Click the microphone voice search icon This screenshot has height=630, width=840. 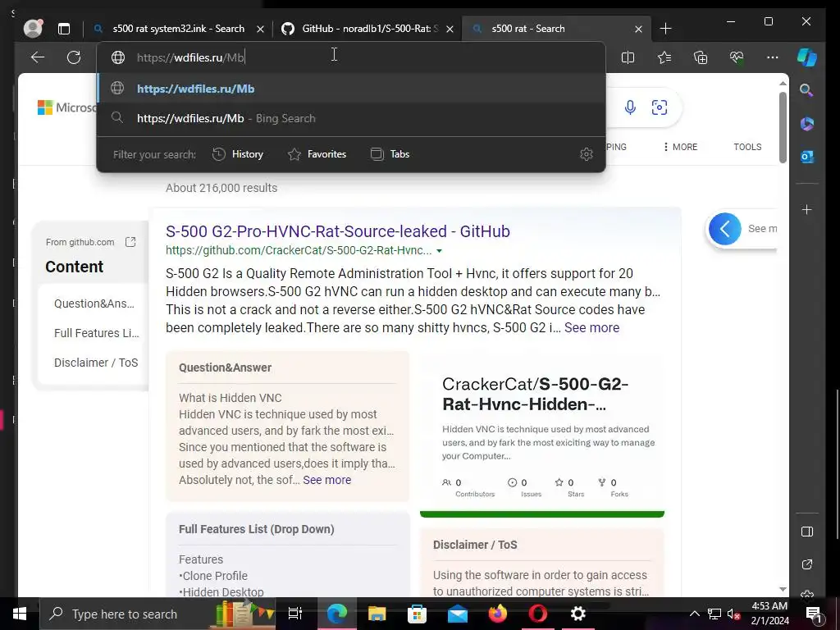tap(630, 107)
